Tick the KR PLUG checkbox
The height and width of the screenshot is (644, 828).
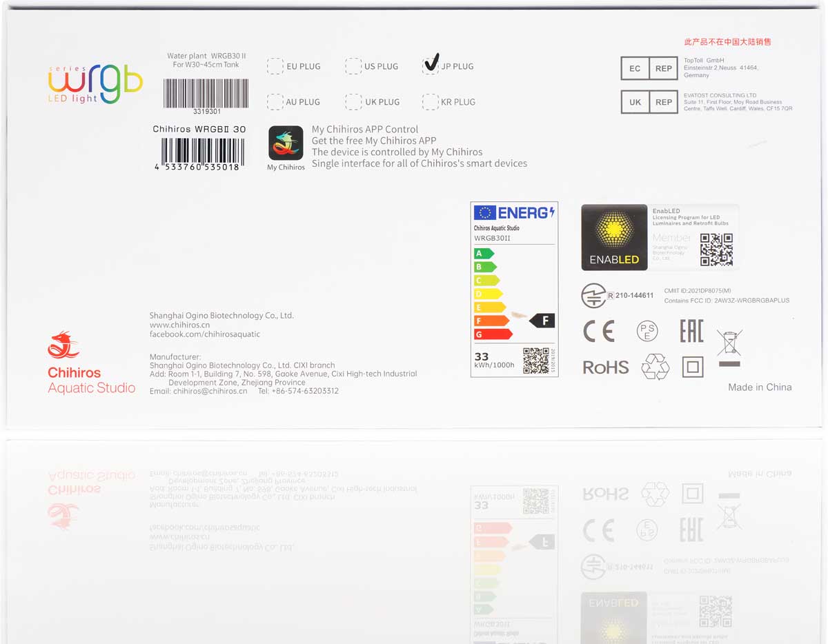coord(431,101)
